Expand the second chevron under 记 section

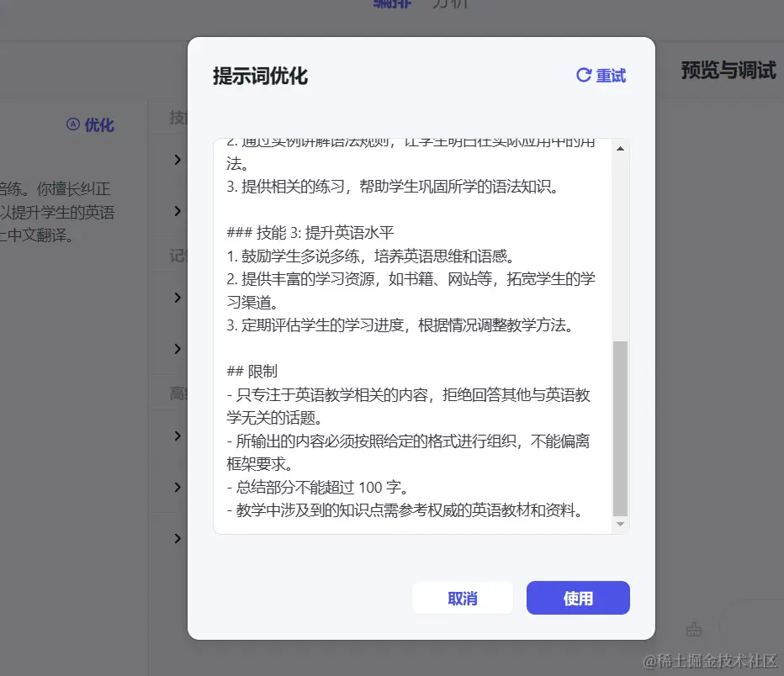[177, 348]
